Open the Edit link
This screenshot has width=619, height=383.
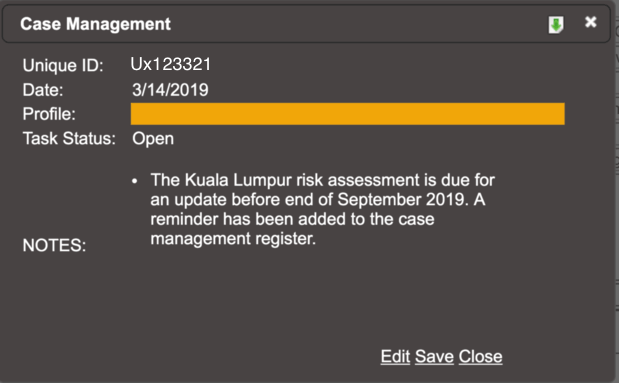(x=395, y=357)
